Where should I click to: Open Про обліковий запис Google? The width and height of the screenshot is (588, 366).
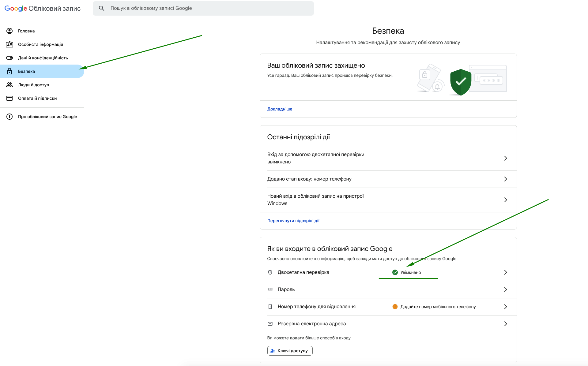pyautogui.click(x=42, y=117)
